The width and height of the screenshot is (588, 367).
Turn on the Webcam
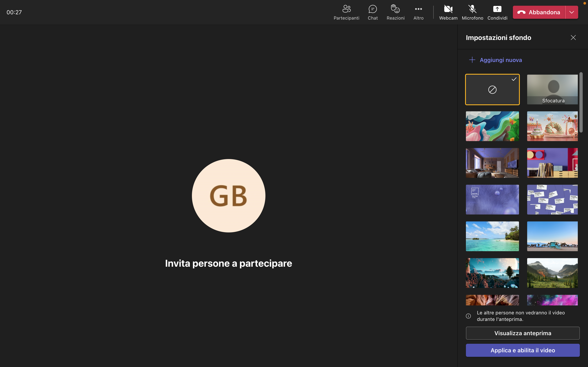448,12
